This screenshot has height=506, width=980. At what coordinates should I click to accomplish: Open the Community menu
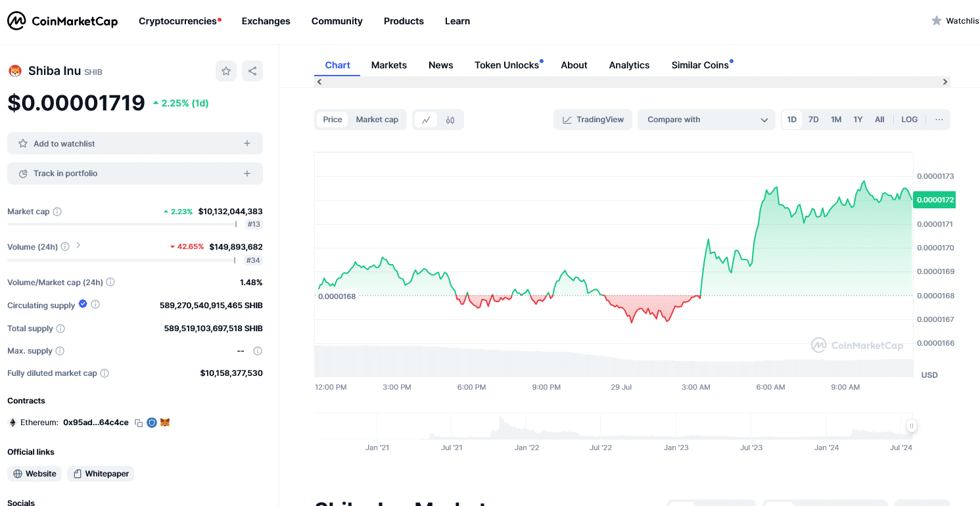coord(337,21)
